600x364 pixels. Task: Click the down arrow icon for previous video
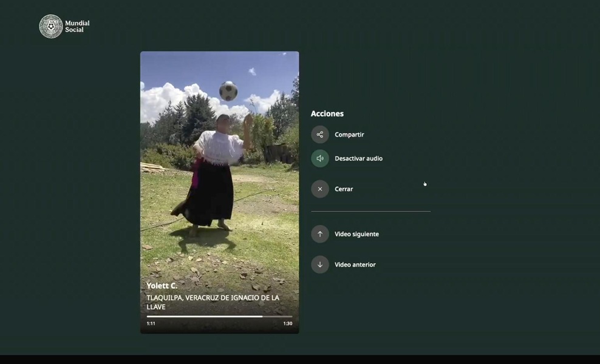coord(320,265)
